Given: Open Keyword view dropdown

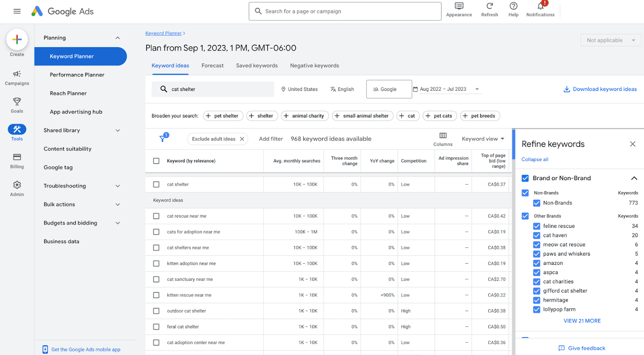Looking at the screenshot, I should [483, 139].
